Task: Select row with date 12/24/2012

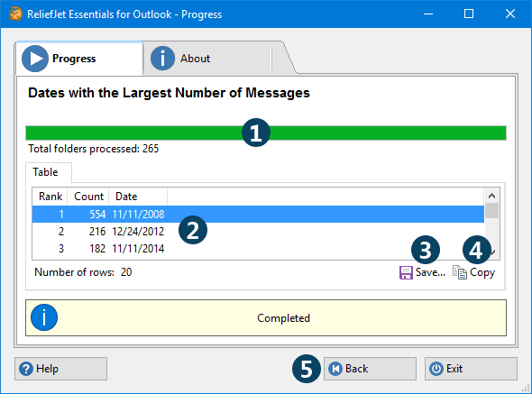Action: (x=258, y=232)
